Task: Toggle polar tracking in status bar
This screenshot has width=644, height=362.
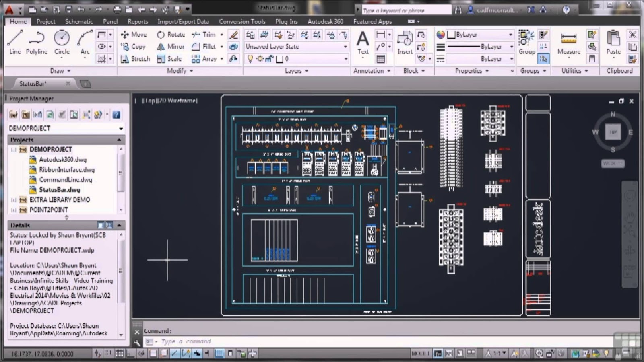Action: [142, 354]
